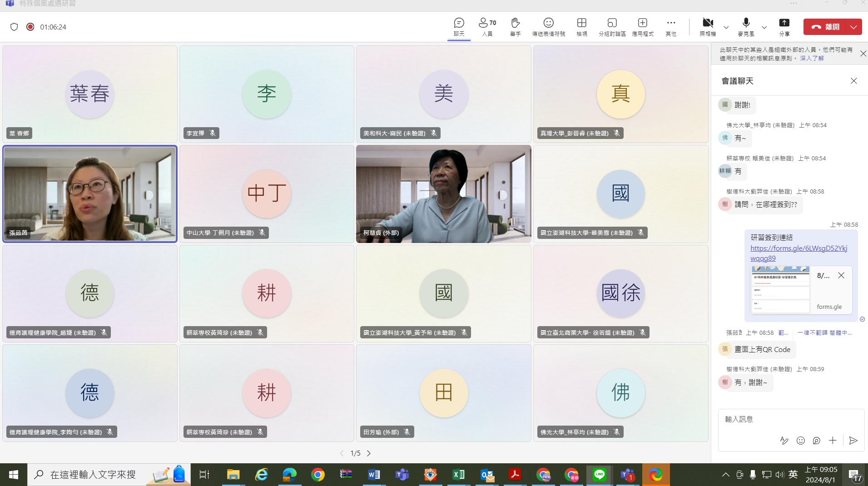
Task: Open Adobe Acrobat from taskbar
Action: point(515,475)
